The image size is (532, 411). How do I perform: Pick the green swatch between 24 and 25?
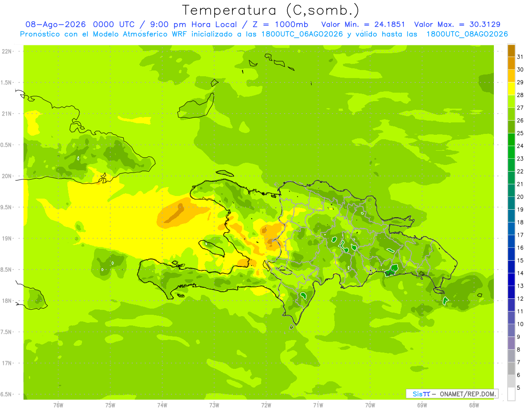pos(511,140)
